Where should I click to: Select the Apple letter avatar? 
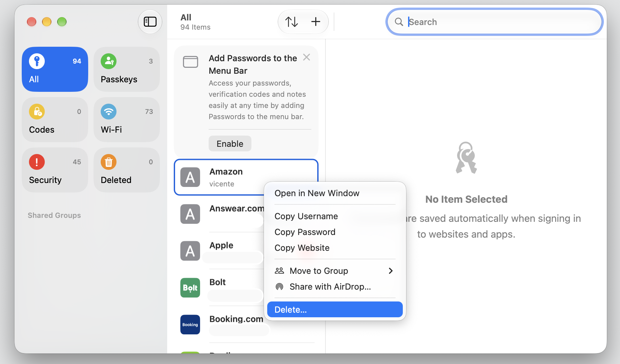coord(190,251)
